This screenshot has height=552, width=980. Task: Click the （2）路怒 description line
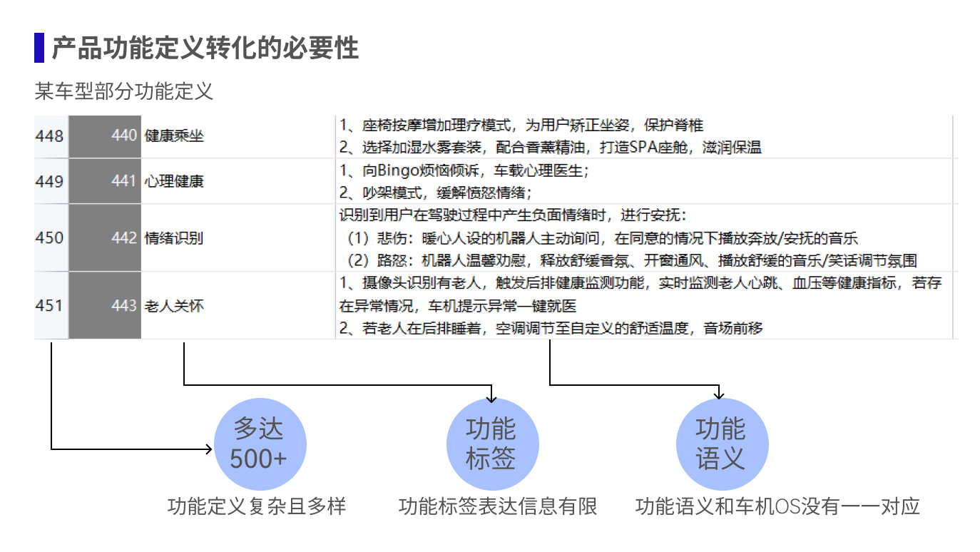(632, 260)
